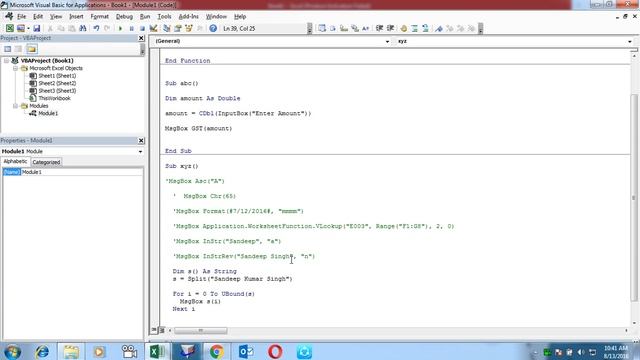
Task: Open Google Chrome from the taskbar
Action: pyautogui.click(x=216, y=351)
